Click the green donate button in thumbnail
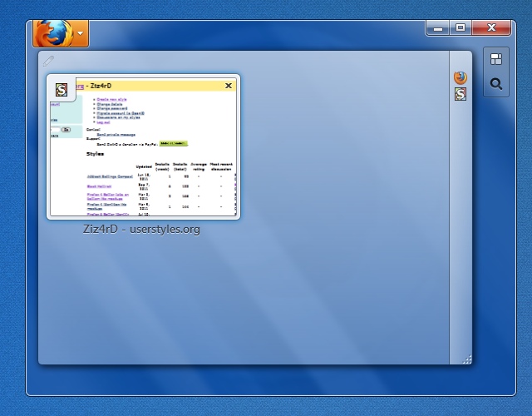 tap(173, 143)
